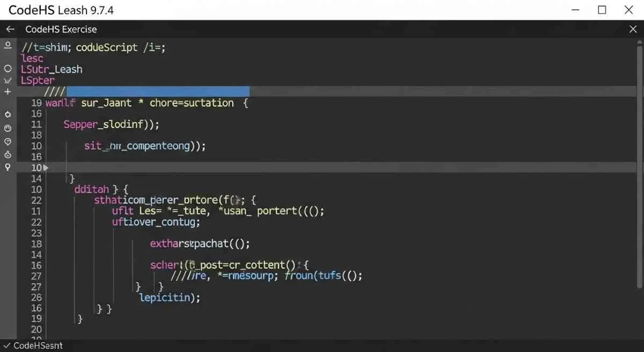The width and height of the screenshot is (644, 352).
Task: Close the CodeHS Leash window
Action: coord(629,10)
